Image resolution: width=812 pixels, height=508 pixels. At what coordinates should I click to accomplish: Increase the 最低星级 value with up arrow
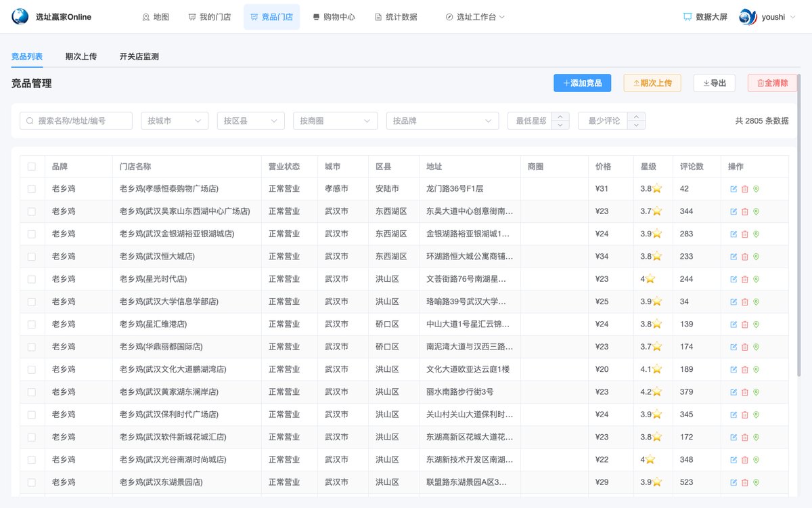pos(560,117)
